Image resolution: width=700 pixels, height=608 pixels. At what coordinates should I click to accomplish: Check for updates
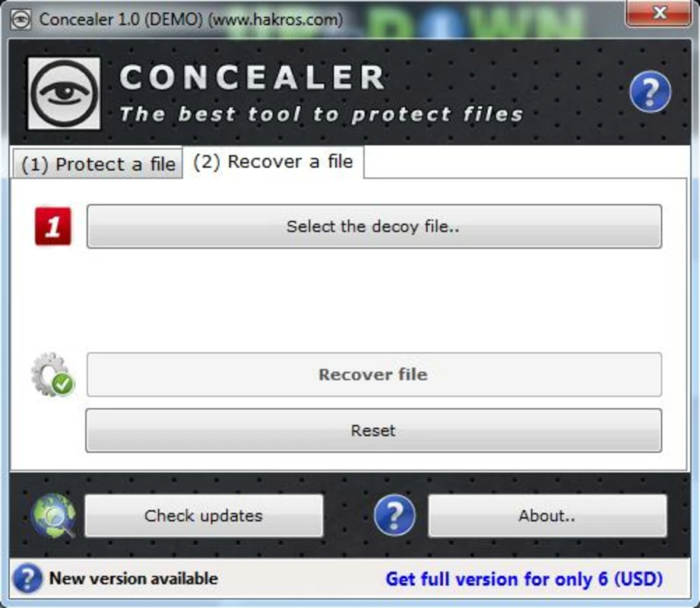point(204,515)
